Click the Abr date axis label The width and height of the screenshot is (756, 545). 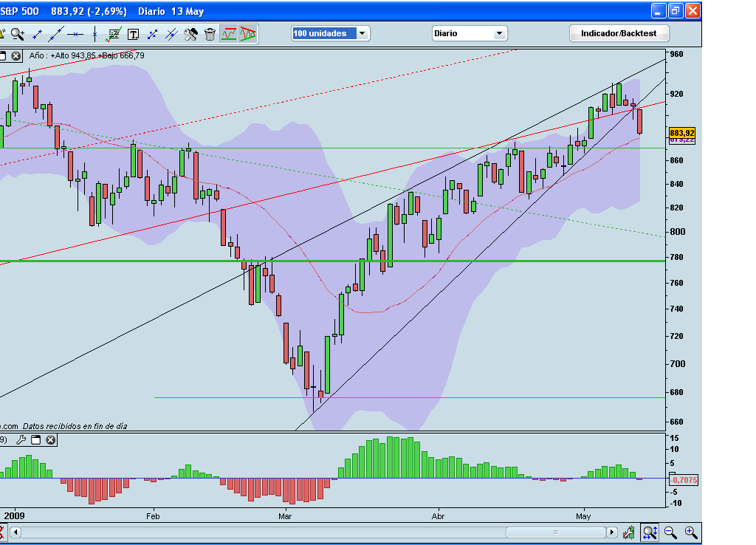pos(438,516)
